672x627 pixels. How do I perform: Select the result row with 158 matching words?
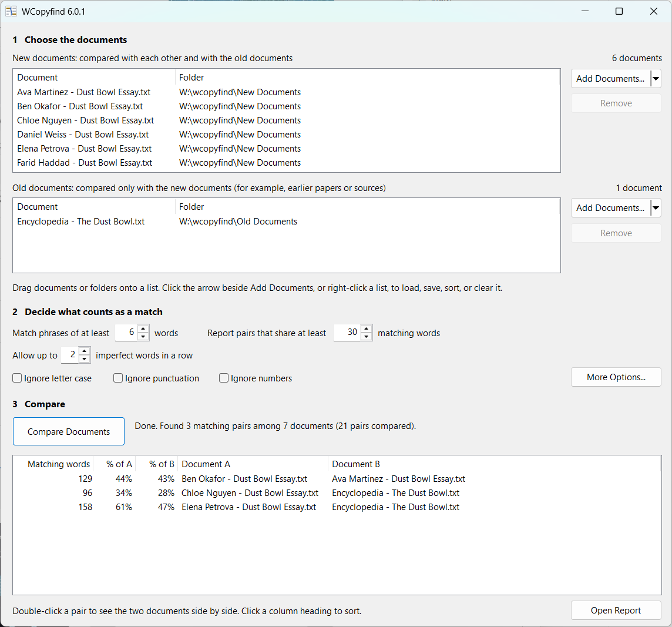click(337, 507)
